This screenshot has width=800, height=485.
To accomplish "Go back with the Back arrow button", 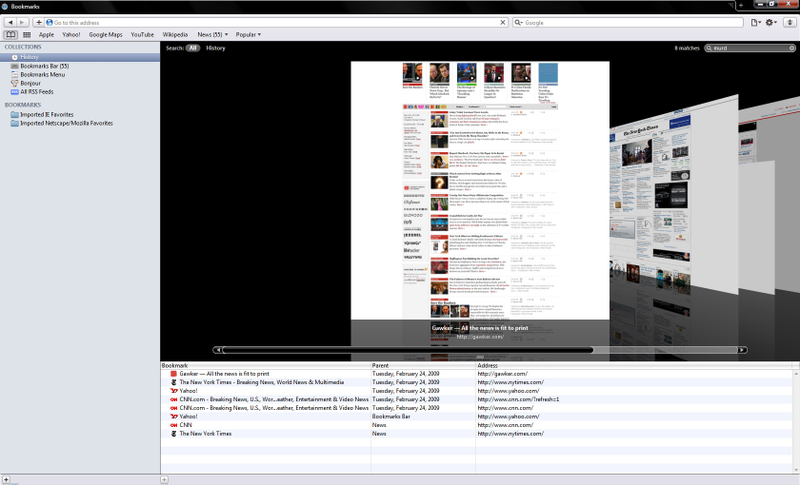I will (x=10, y=22).
